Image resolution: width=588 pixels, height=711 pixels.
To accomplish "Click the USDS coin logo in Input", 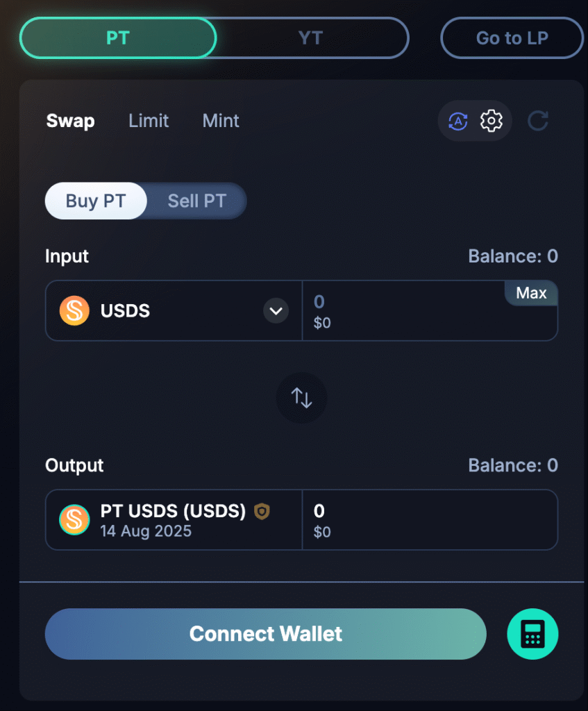I will tap(74, 310).
